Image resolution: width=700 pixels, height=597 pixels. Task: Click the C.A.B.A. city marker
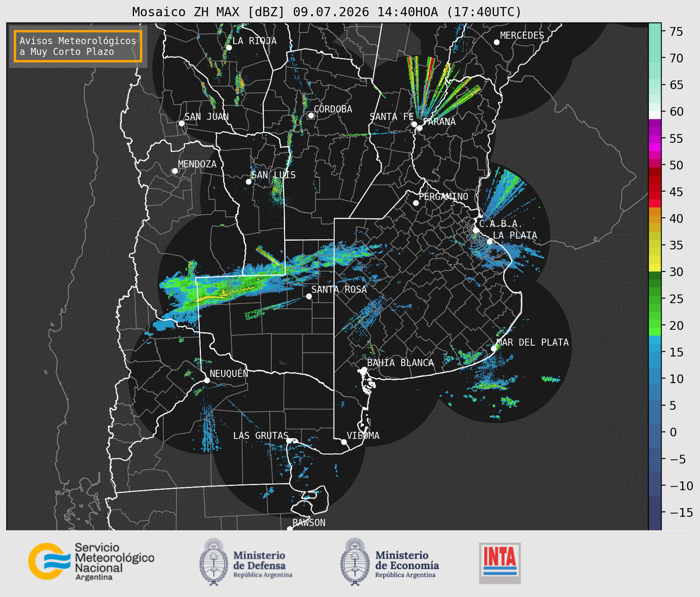pyautogui.click(x=476, y=230)
